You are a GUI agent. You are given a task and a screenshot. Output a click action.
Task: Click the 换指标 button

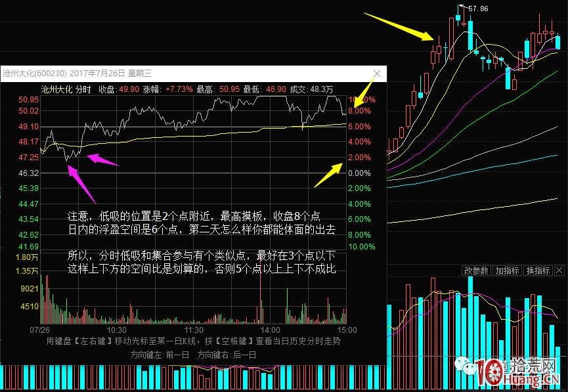coord(538,270)
